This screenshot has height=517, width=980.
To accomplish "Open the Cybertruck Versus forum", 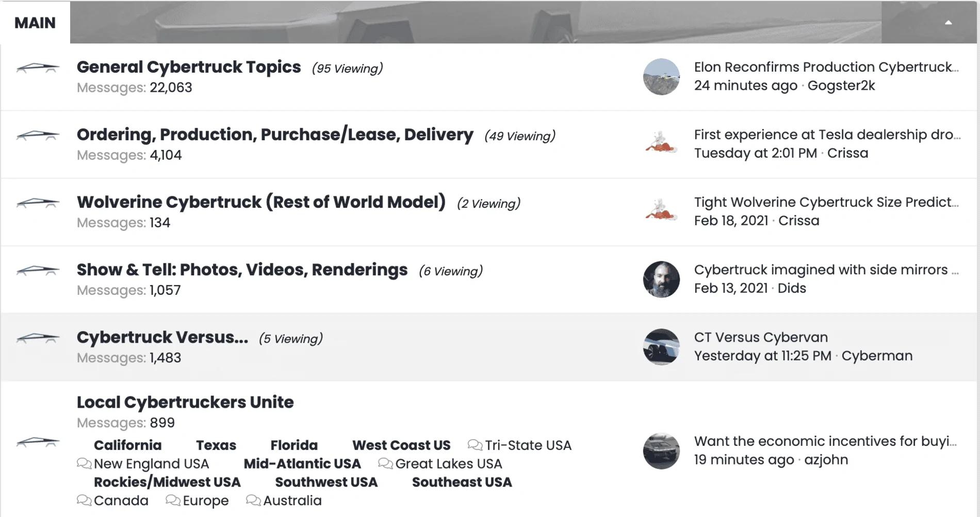I will pos(162,337).
